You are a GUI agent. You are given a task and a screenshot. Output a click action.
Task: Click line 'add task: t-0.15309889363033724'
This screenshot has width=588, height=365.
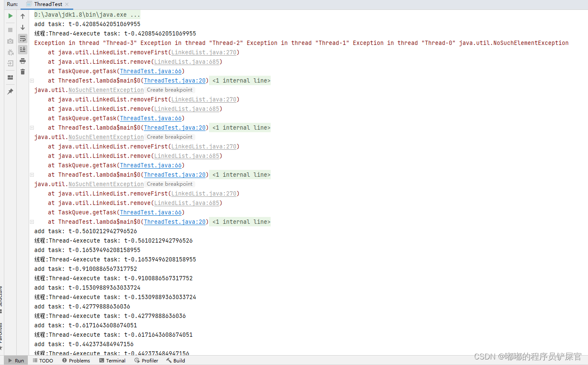(x=87, y=288)
